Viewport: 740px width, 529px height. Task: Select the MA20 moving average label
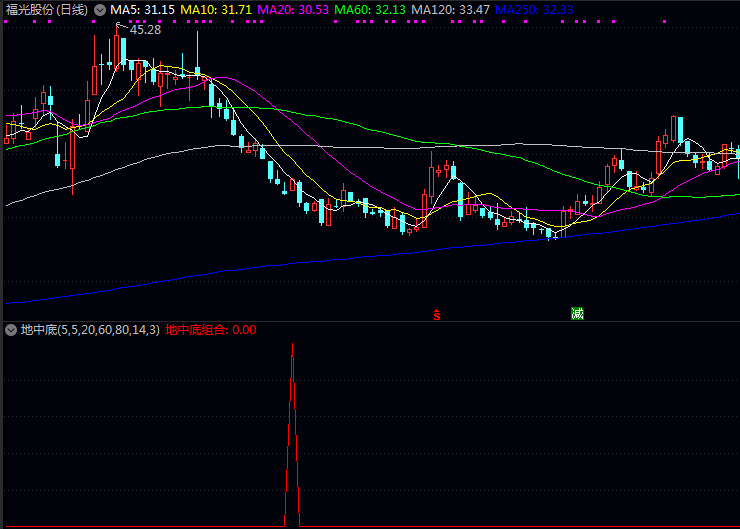[293, 9]
